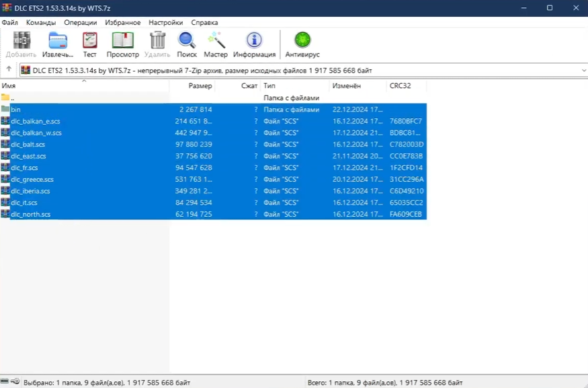Click CRC32 value 7680BFC7
This screenshot has height=388, width=588.
pyautogui.click(x=406, y=121)
